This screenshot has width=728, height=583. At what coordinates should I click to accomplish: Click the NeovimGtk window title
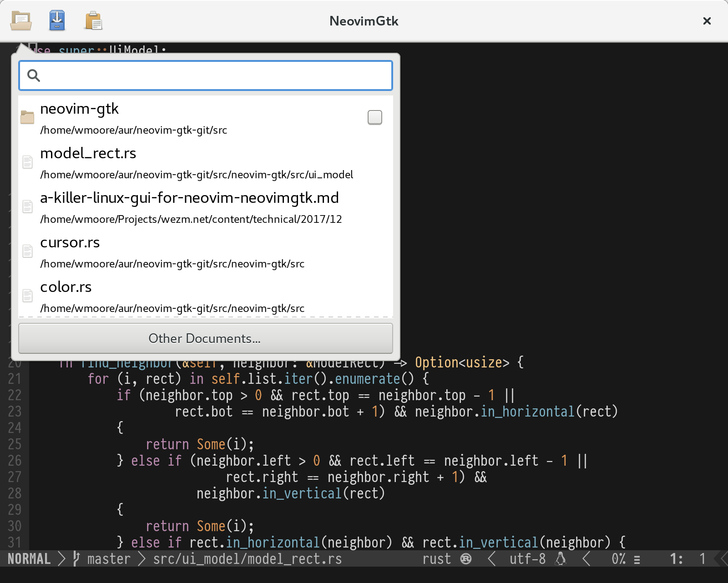(364, 21)
